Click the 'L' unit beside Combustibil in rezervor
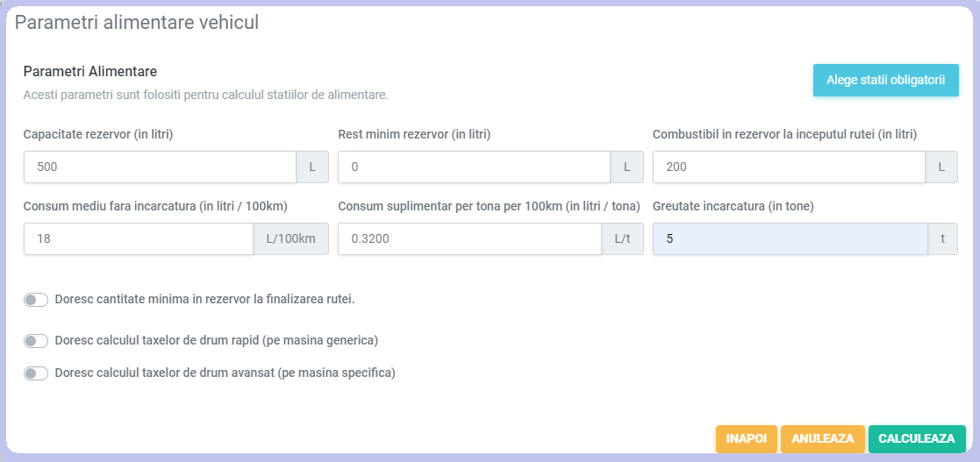The height and width of the screenshot is (462, 980). (x=941, y=167)
